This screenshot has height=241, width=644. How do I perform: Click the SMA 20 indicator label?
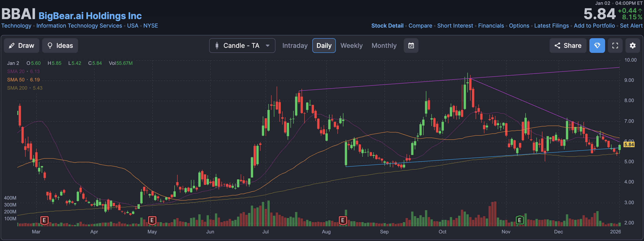[x=23, y=71]
